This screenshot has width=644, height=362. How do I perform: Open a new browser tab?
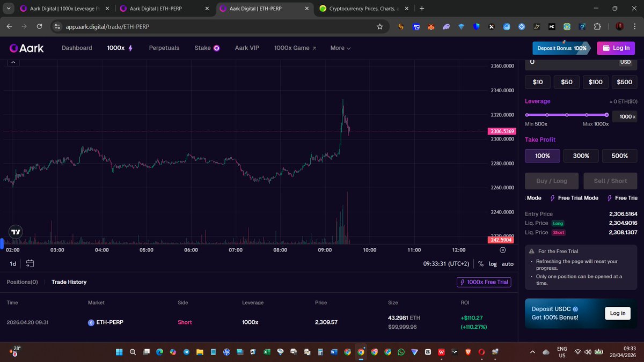tap(422, 9)
